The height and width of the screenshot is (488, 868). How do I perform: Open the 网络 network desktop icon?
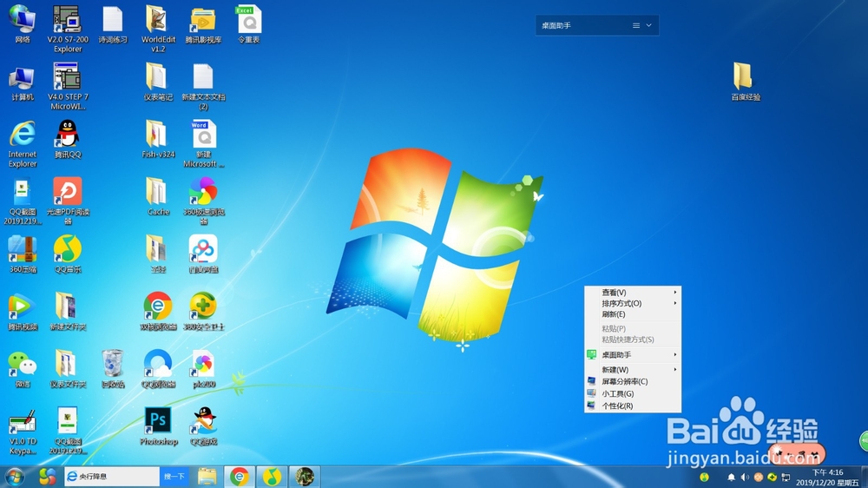coord(23,23)
